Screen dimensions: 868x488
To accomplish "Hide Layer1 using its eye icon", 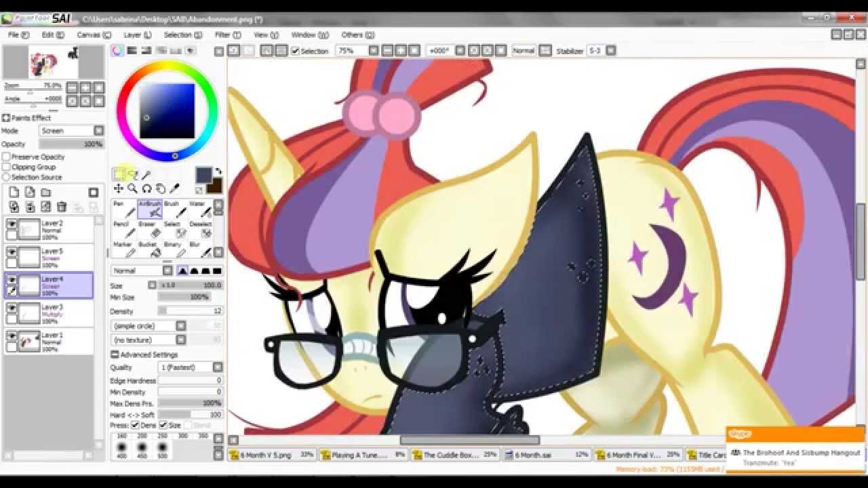I will click(12, 335).
